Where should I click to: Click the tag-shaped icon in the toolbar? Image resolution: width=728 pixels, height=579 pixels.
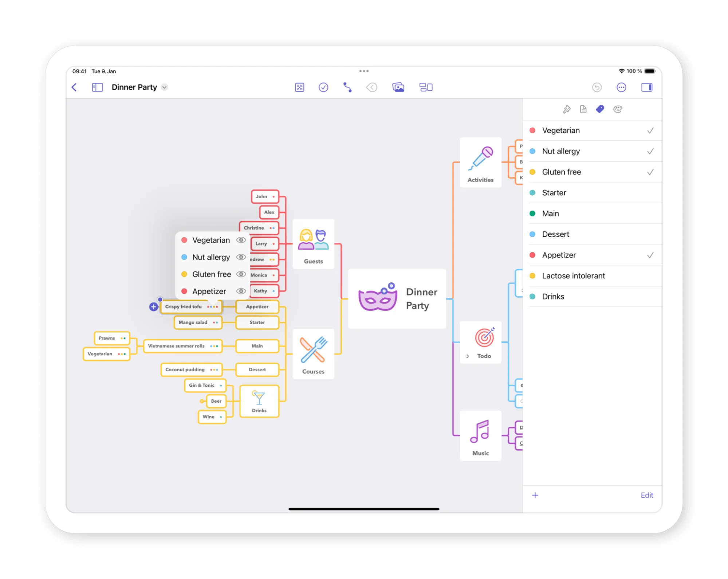(372, 87)
